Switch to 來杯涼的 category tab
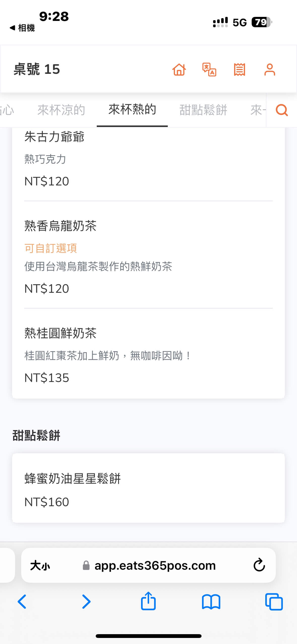 [x=61, y=110]
